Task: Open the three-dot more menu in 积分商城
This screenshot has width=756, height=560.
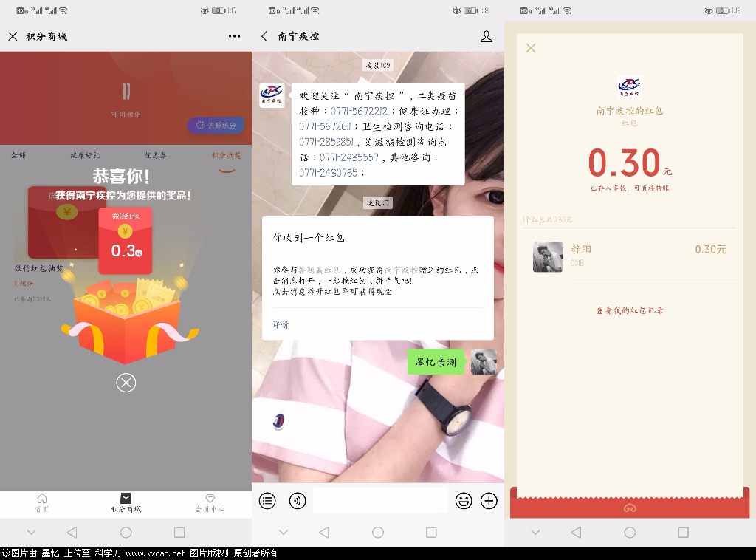Action: coord(234,36)
